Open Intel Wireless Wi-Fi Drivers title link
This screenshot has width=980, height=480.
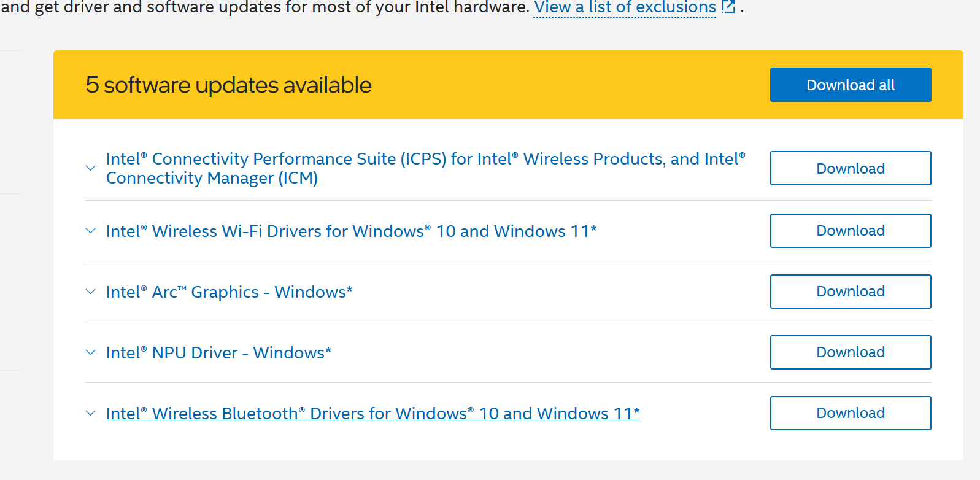point(351,231)
